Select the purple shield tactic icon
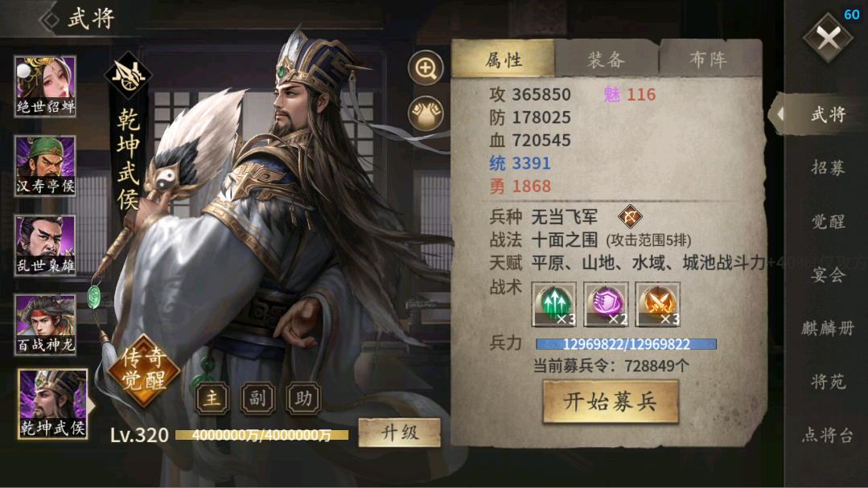868x488 pixels. [607, 305]
